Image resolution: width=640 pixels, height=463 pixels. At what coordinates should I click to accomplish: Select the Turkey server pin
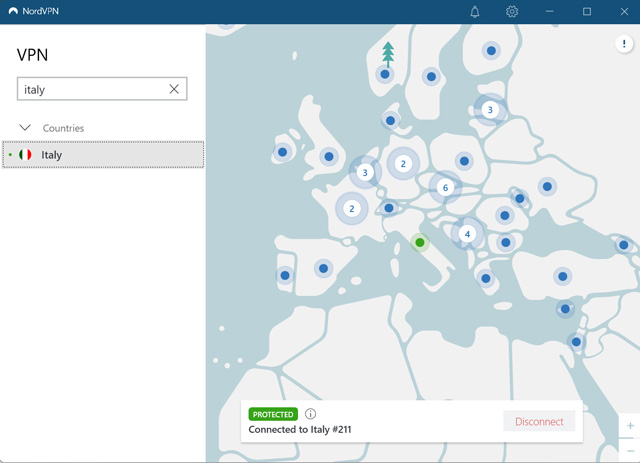tap(563, 276)
